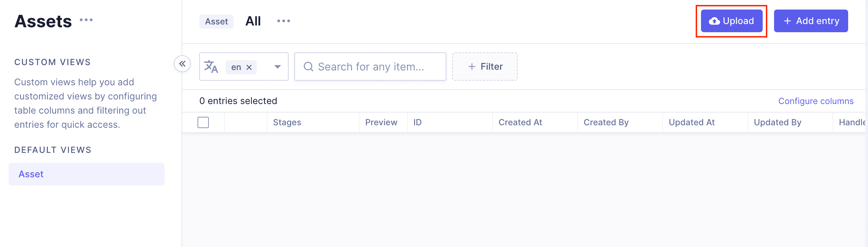Open the Asset default view
Image resolution: width=868 pixels, height=247 pixels.
(x=31, y=174)
